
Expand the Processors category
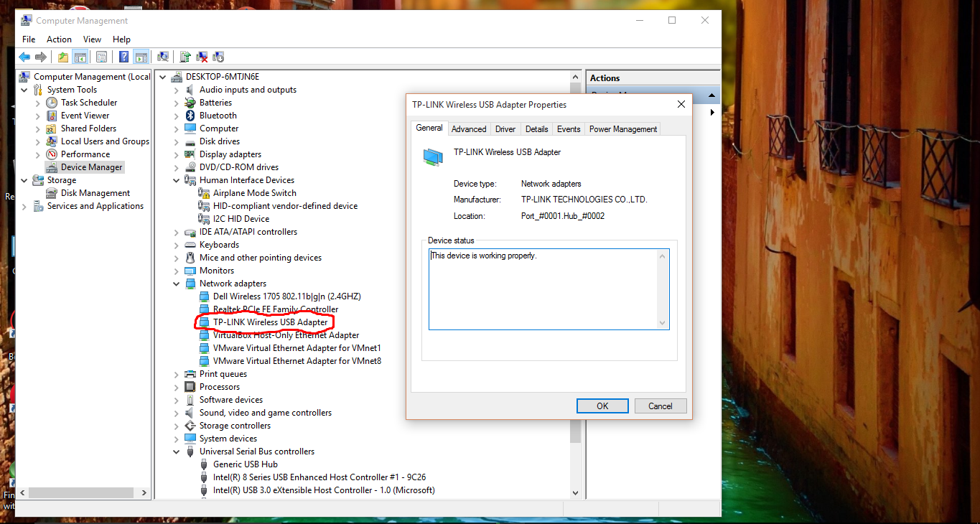point(177,387)
